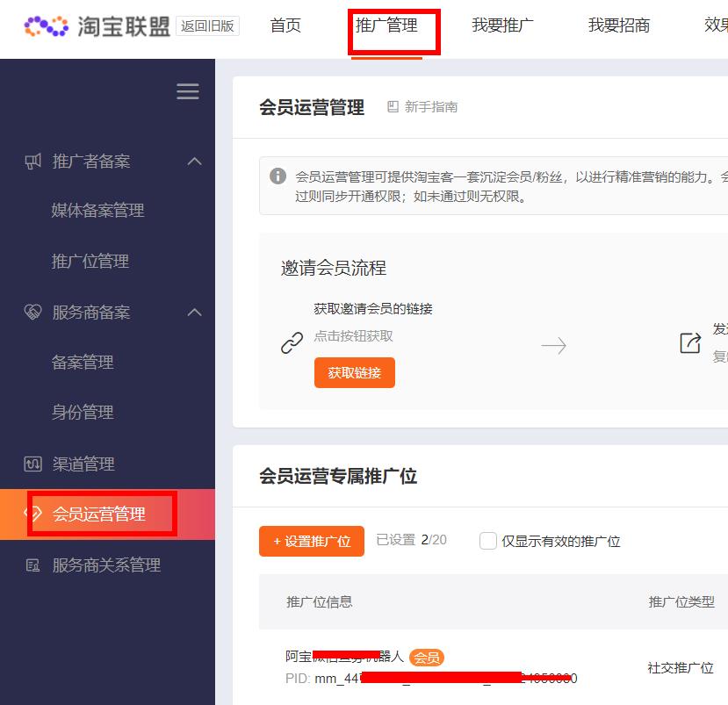The width and height of the screenshot is (728, 705).
Task: Click the chain link icon
Action: click(292, 343)
